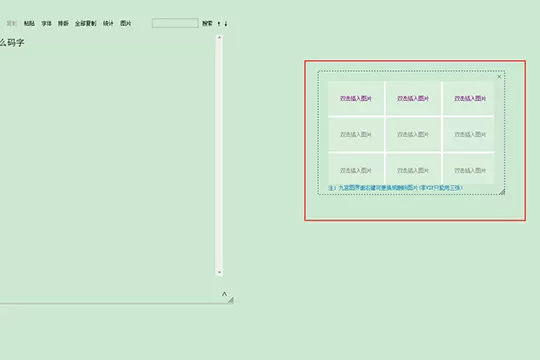This screenshot has width=540, height=360.
Task: Click the blue note text under the nine-grid
Action: pyautogui.click(x=395, y=188)
